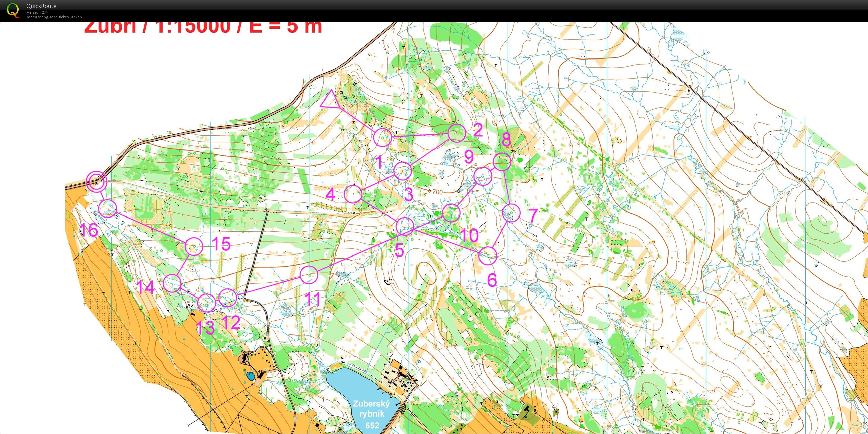Select control circle number 1

383,137
